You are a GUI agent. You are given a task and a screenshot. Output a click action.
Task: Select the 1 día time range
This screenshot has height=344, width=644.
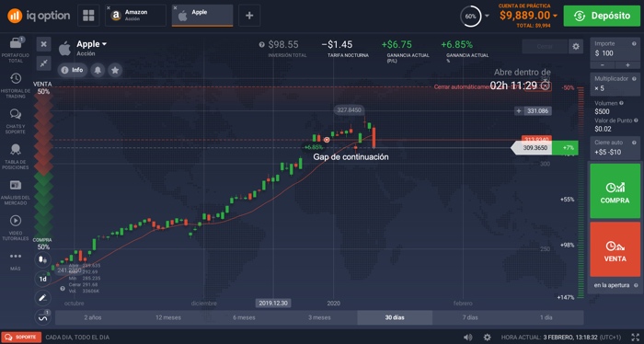click(x=546, y=317)
